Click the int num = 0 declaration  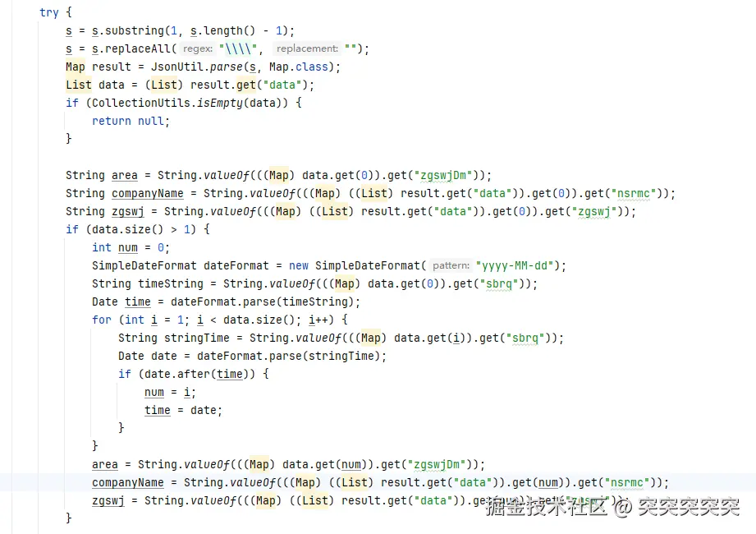click(131, 247)
